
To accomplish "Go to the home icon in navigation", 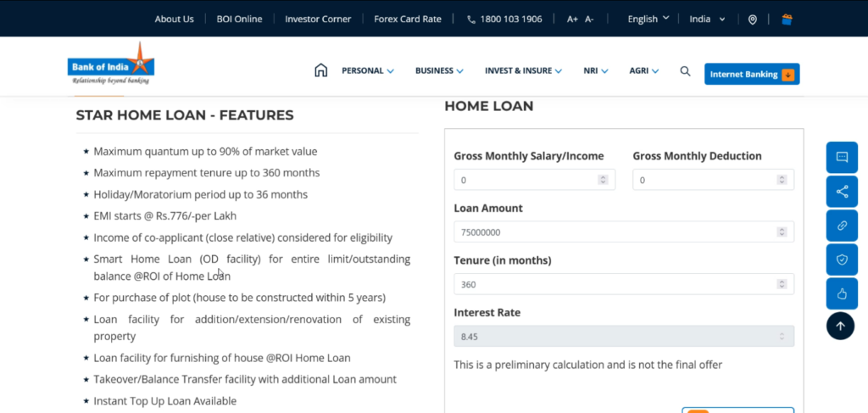I will click(320, 70).
